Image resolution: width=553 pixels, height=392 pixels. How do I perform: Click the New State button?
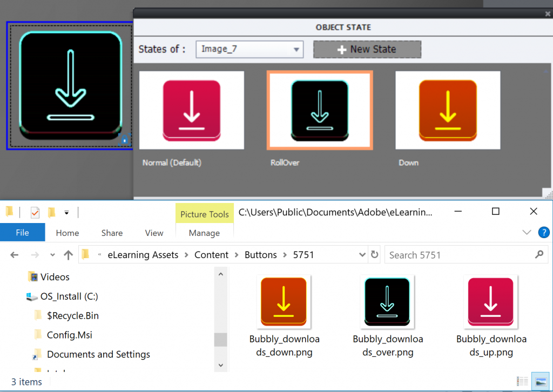point(367,49)
